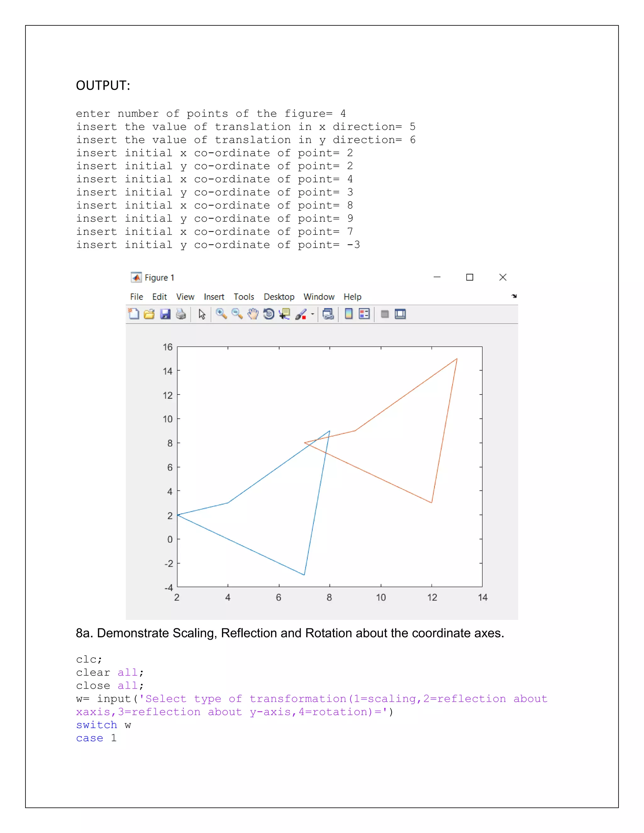Click the New Figure toolbar icon
This screenshot has width=644, height=833.
click(134, 314)
